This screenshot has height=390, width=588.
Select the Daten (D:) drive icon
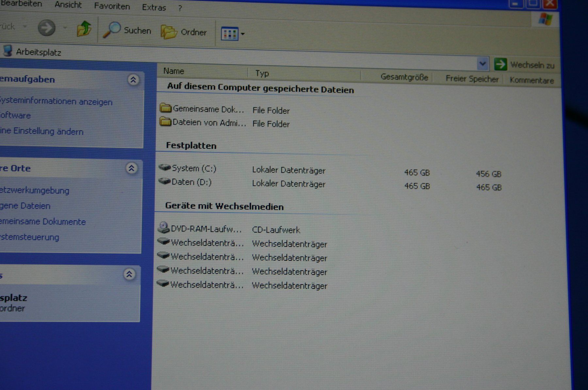coord(164,181)
